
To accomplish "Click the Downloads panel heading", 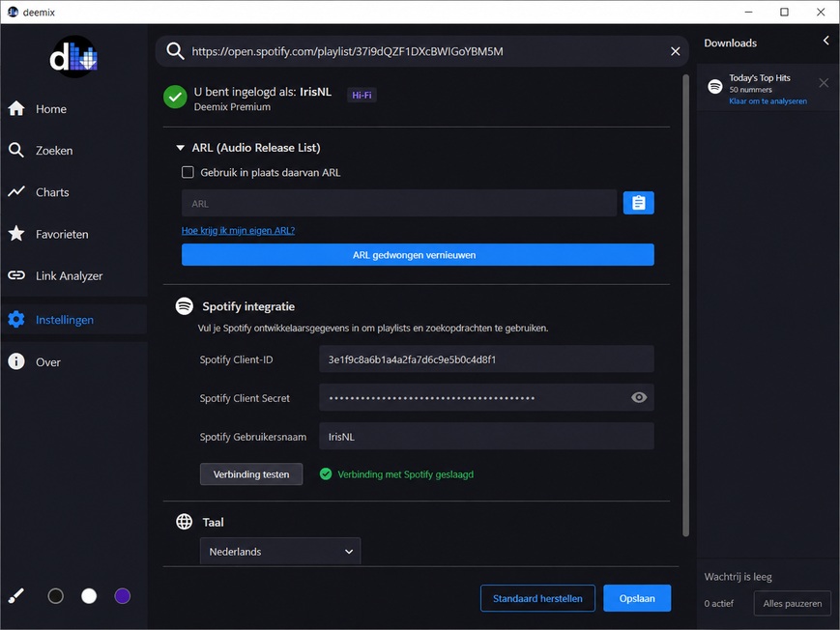I will coord(730,43).
